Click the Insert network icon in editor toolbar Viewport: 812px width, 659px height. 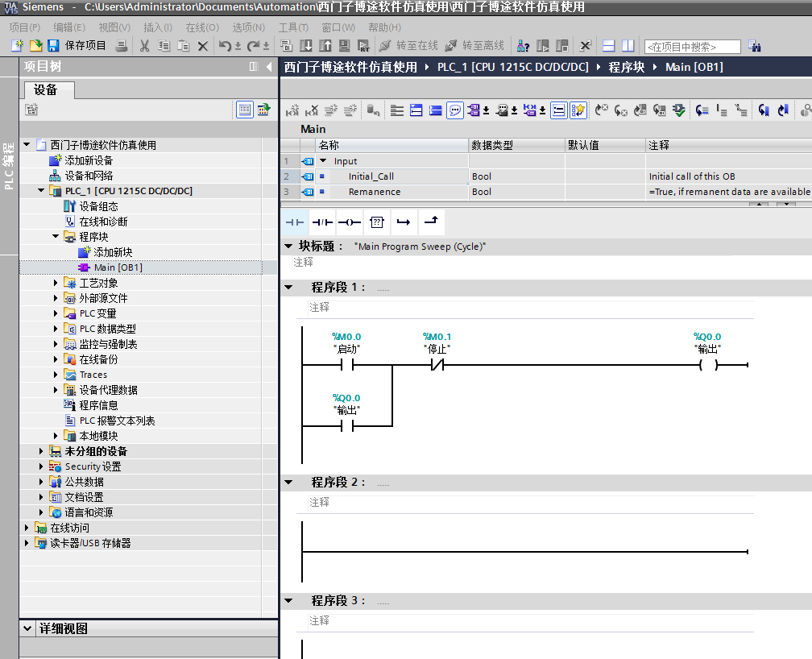pyautogui.click(x=292, y=110)
